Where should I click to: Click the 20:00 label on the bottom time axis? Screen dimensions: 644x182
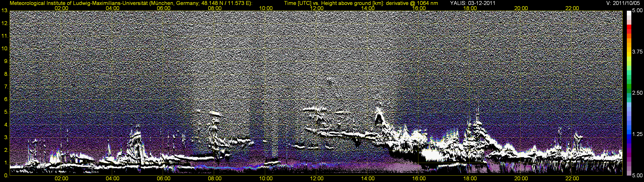[521, 179]
